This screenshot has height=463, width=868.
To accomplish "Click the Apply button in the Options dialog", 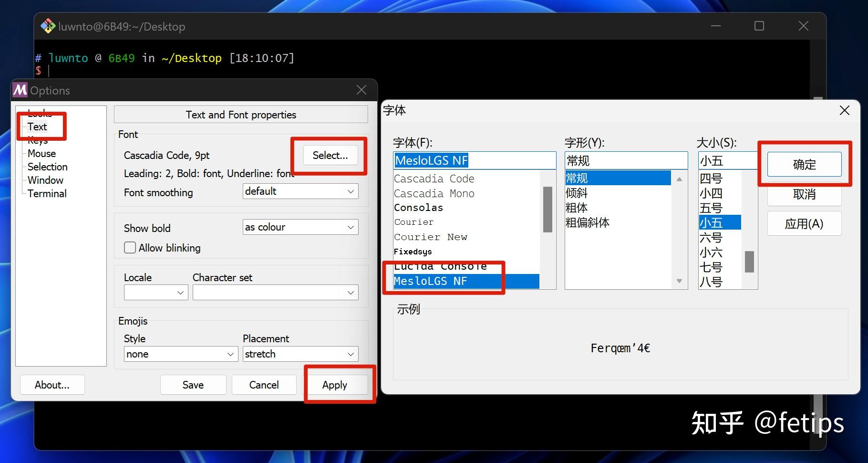I will tap(335, 385).
